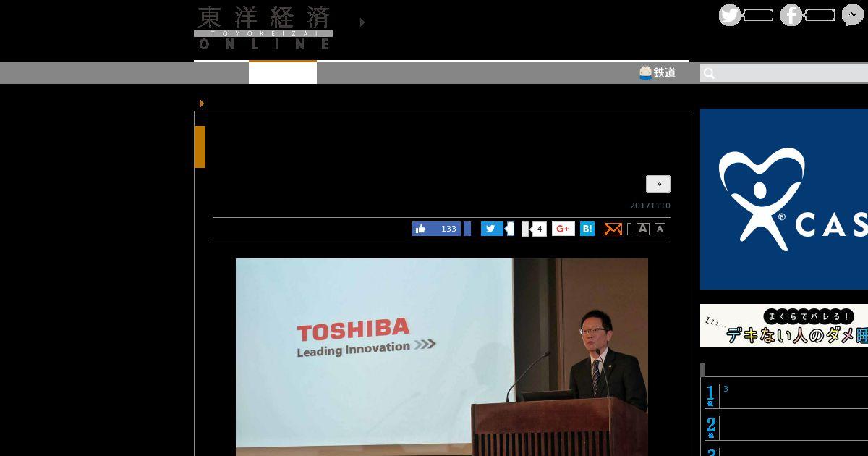Select the highlighted white navigation tab
The image size is (868, 456).
283,72
